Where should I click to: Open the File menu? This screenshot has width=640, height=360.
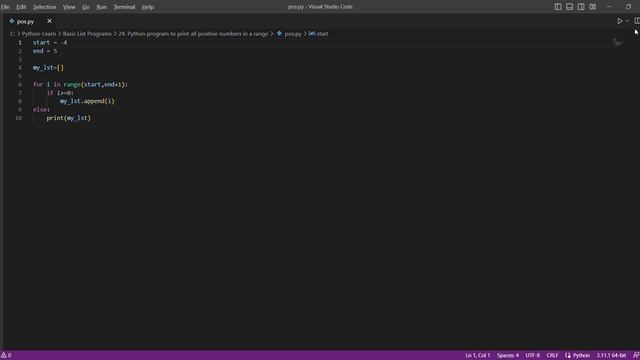[x=5, y=7]
